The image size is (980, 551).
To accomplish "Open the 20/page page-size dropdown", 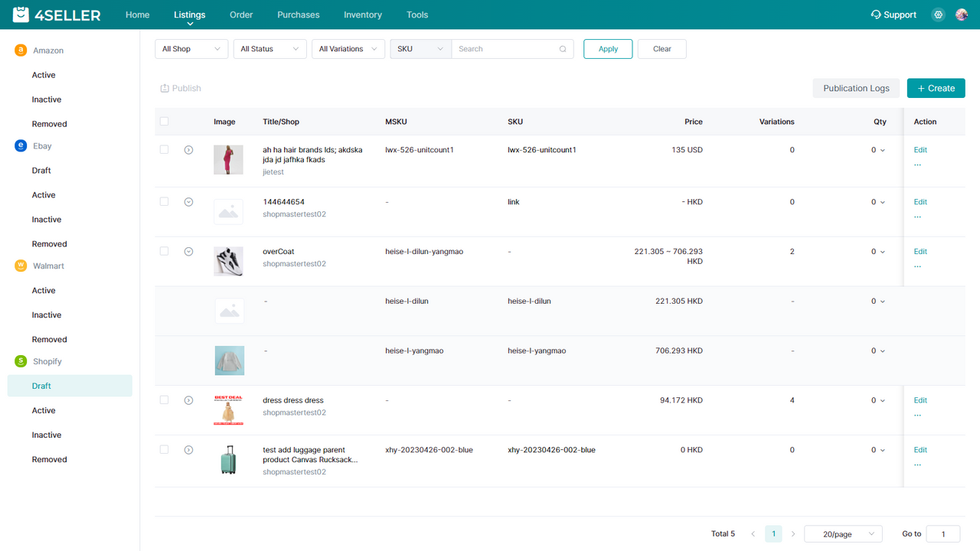I will click(x=843, y=533).
